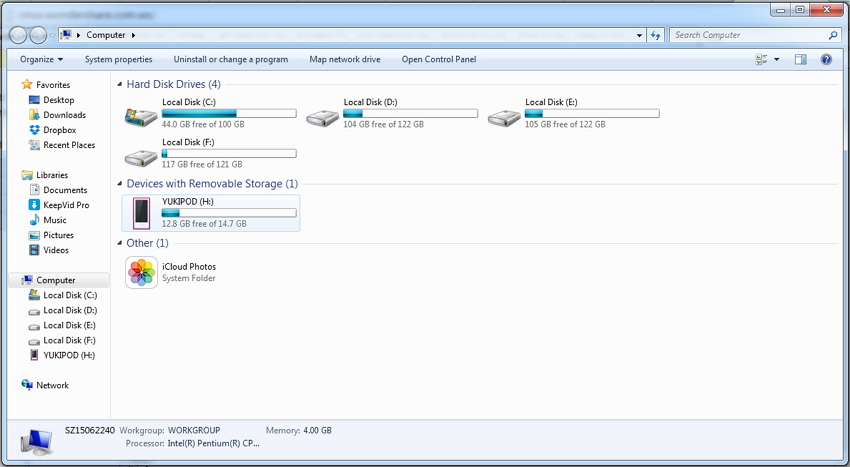Click System properties in the toolbar

click(x=118, y=59)
